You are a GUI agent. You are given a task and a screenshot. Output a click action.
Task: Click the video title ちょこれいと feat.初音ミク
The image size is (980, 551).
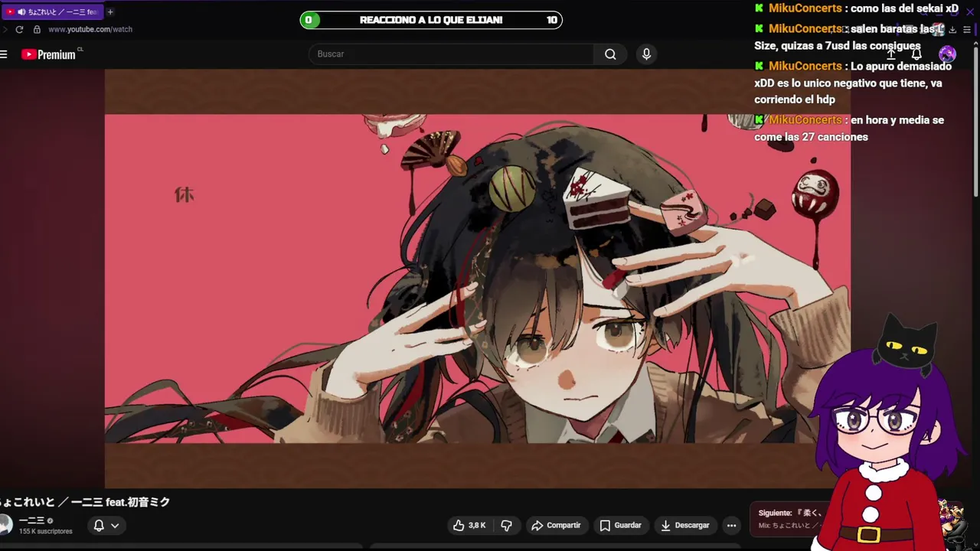coord(85,502)
